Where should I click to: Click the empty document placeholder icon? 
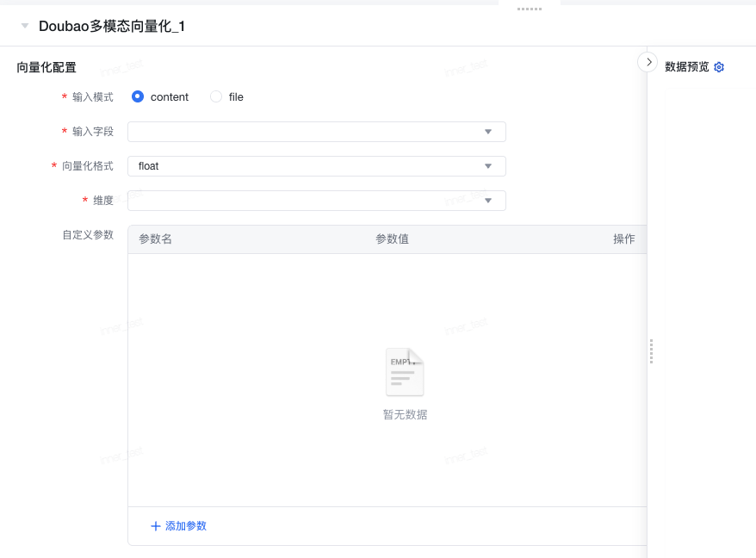pyautogui.click(x=405, y=372)
